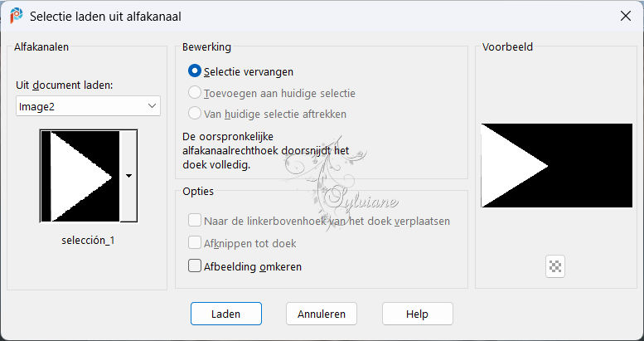Viewport: 644px width, 341px height.
Task: Enable the Afbeelding omkeren checkbox
Action: point(194,266)
